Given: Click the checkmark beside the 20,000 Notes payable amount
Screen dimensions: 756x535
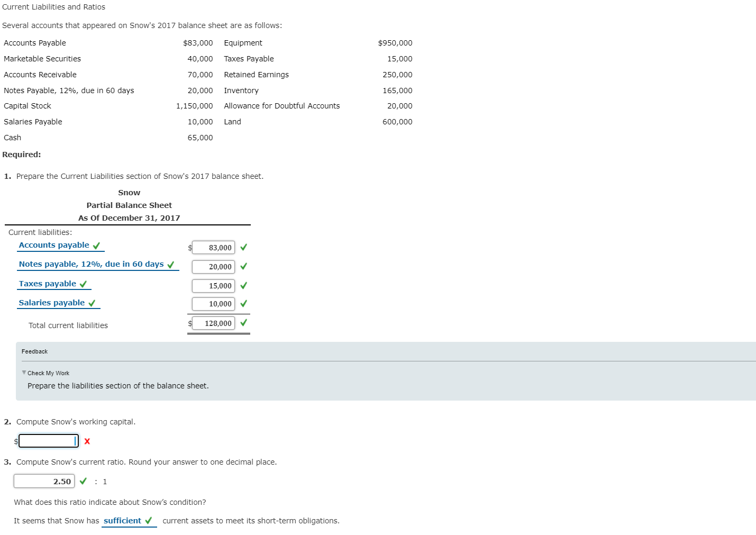Looking at the screenshot, I should [x=243, y=266].
